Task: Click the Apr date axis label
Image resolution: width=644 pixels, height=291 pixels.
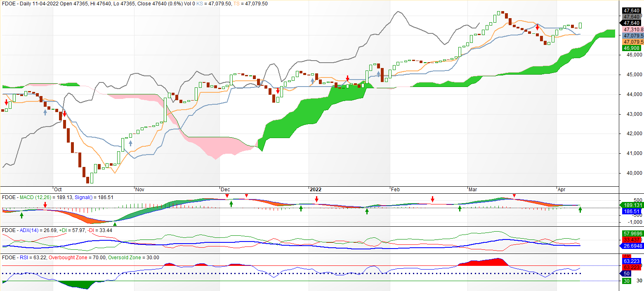Action: 561,190
